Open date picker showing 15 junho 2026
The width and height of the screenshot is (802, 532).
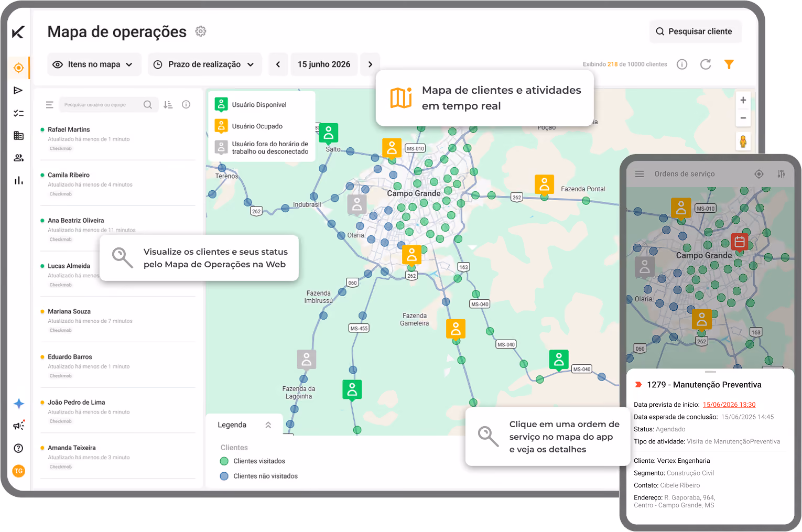[324, 64]
